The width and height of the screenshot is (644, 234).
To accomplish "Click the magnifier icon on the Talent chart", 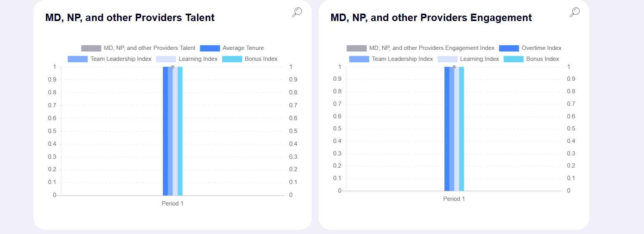I will [x=297, y=12].
